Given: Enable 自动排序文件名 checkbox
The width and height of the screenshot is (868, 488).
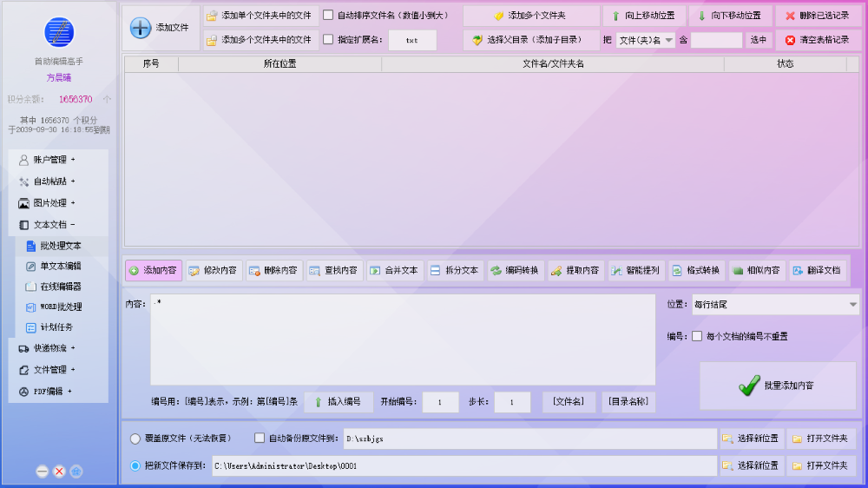Looking at the screenshot, I should (x=328, y=16).
